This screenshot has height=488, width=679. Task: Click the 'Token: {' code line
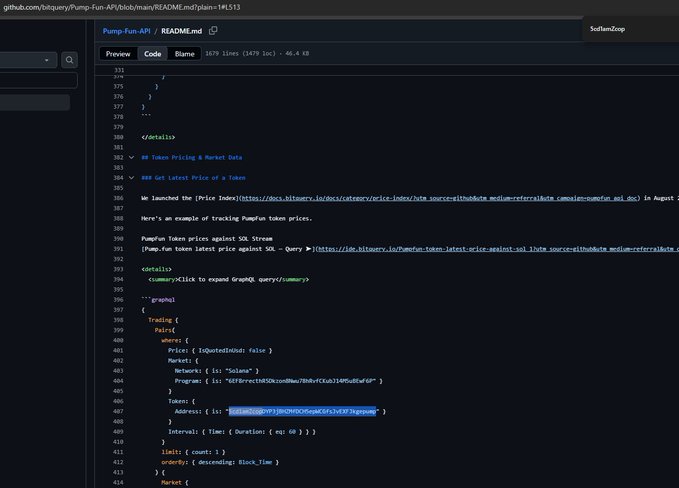tap(181, 401)
